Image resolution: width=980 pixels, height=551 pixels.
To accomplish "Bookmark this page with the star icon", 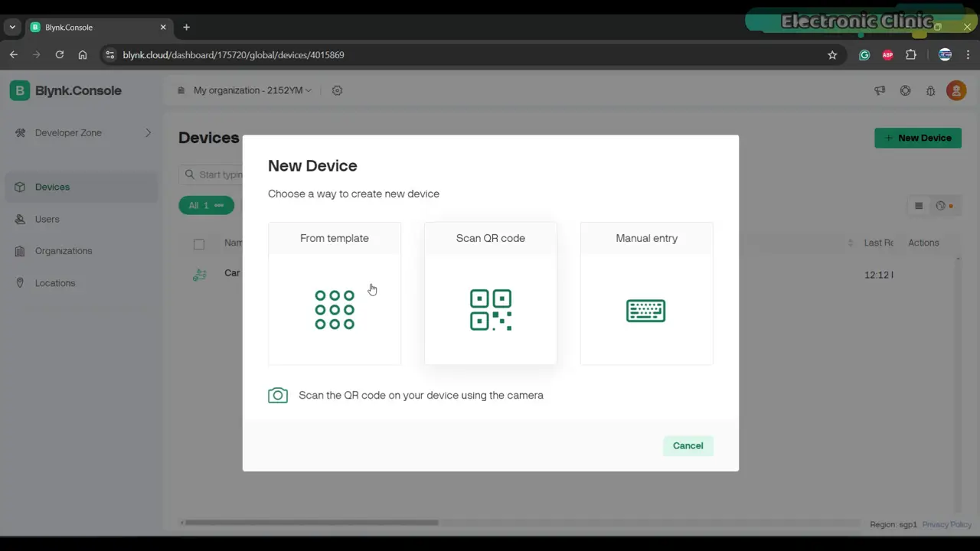I will click(x=832, y=55).
